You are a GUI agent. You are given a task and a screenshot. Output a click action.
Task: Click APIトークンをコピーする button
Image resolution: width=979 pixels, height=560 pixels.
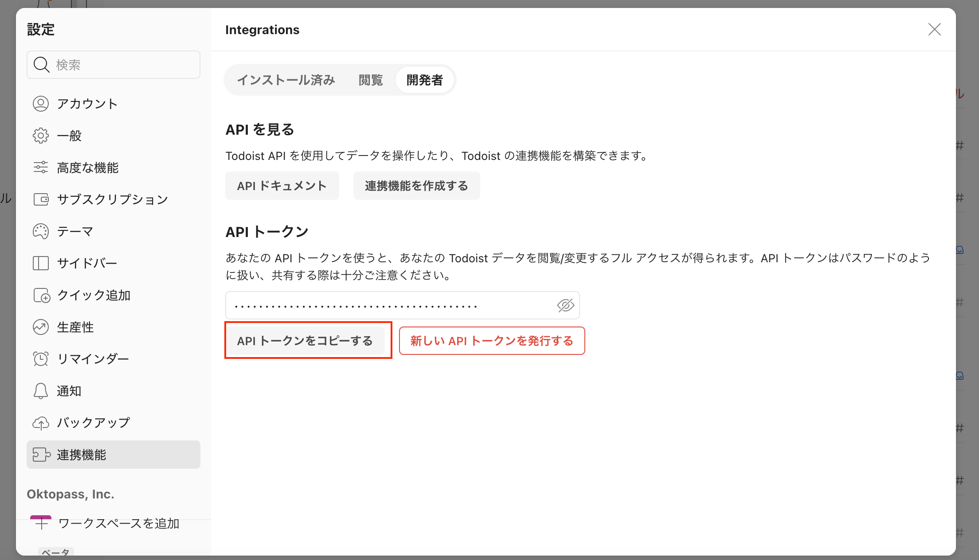[x=308, y=341]
